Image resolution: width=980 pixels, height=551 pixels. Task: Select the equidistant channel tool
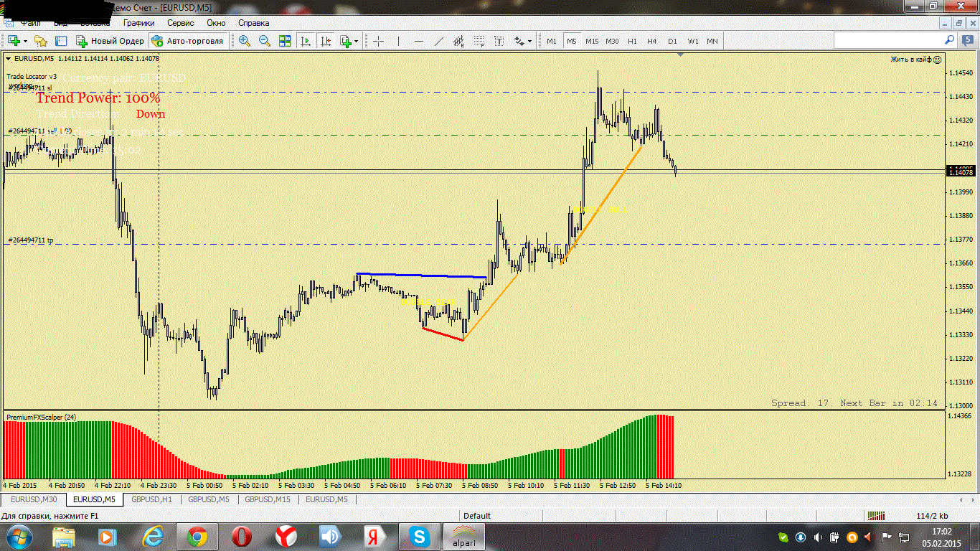tap(459, 41)
